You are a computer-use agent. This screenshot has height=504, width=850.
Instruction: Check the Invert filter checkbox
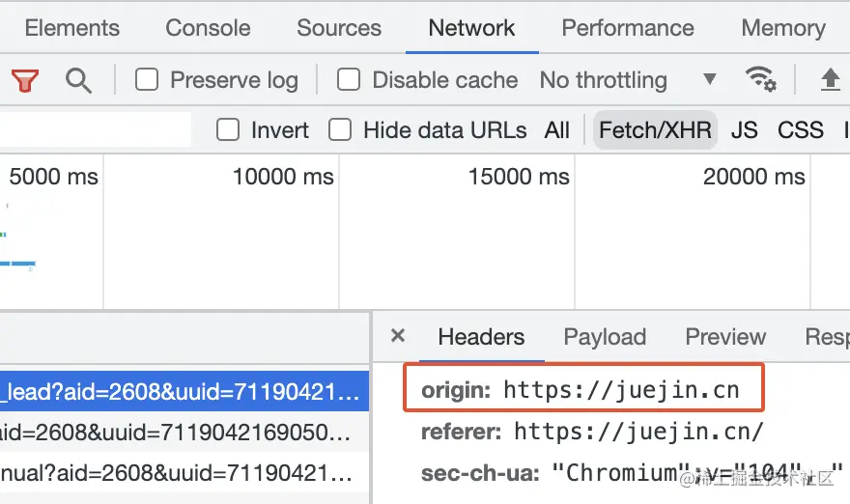pos(228,130)
